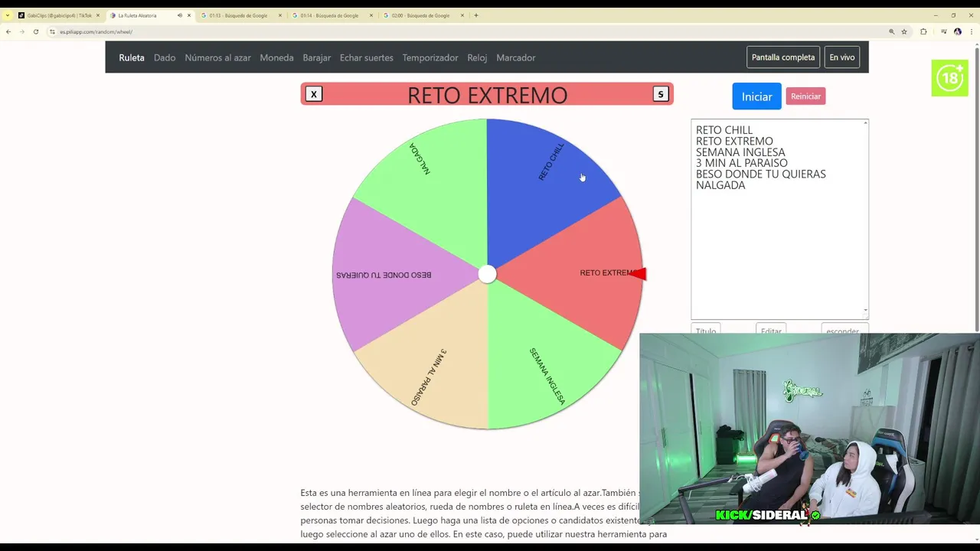Image resolution: width=980 pixels, height=551 pixels.
Task: Open the Dado nav item
Action: pos(165,57)
